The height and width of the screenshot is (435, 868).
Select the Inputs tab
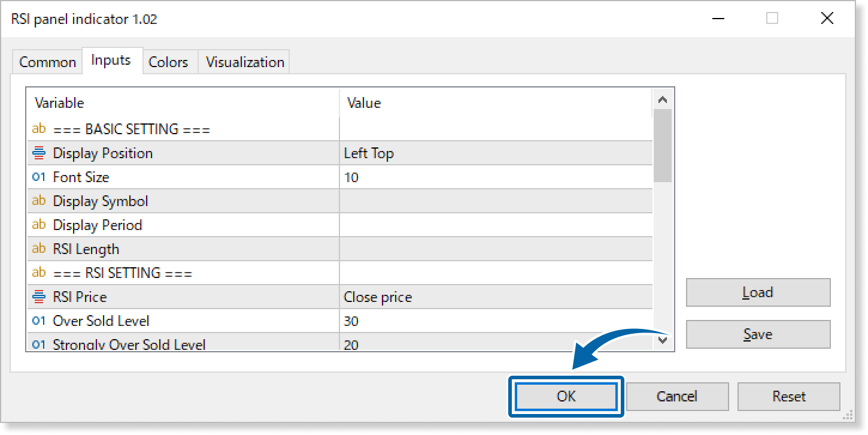click(111, 61)
